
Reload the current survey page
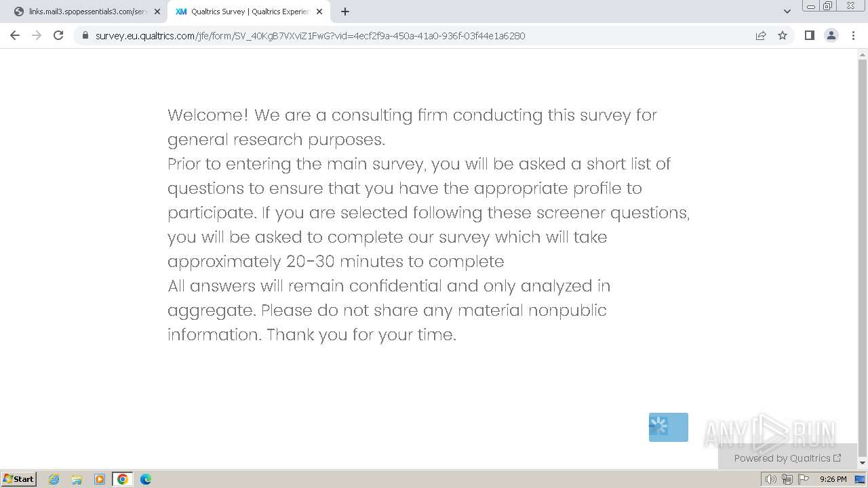coord(58,35)
